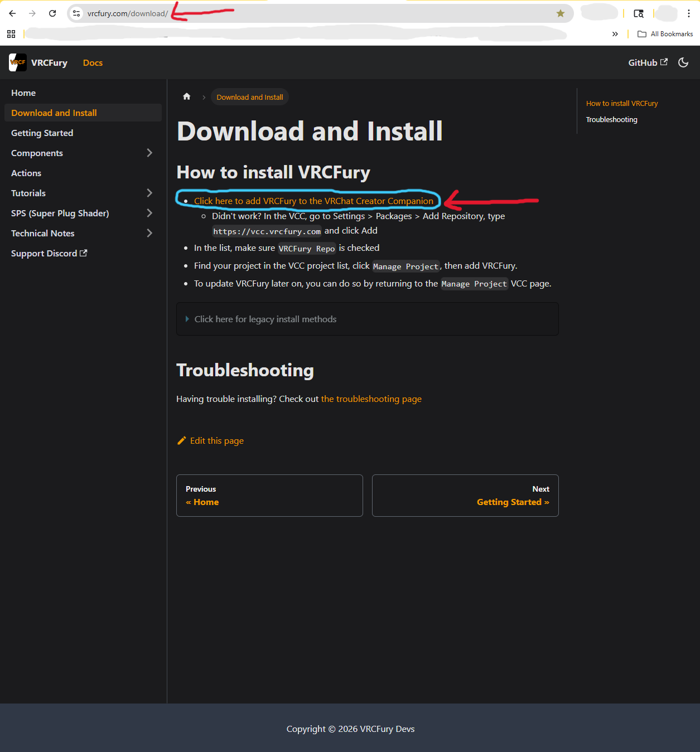Screen dimensions: 700x752
Task: Jump to Troubleshooting in table of contents
Action: point(612,119)
